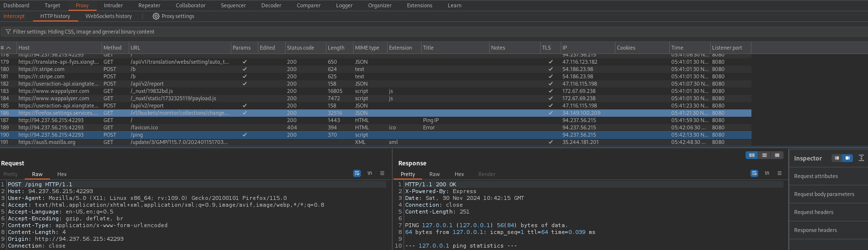Sort table by Status code column

point(305,48)
